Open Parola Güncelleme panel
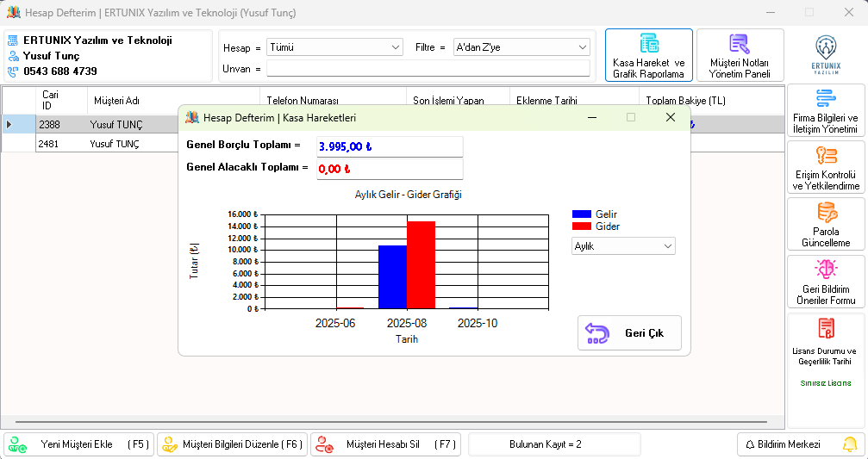 coord(825,224)
